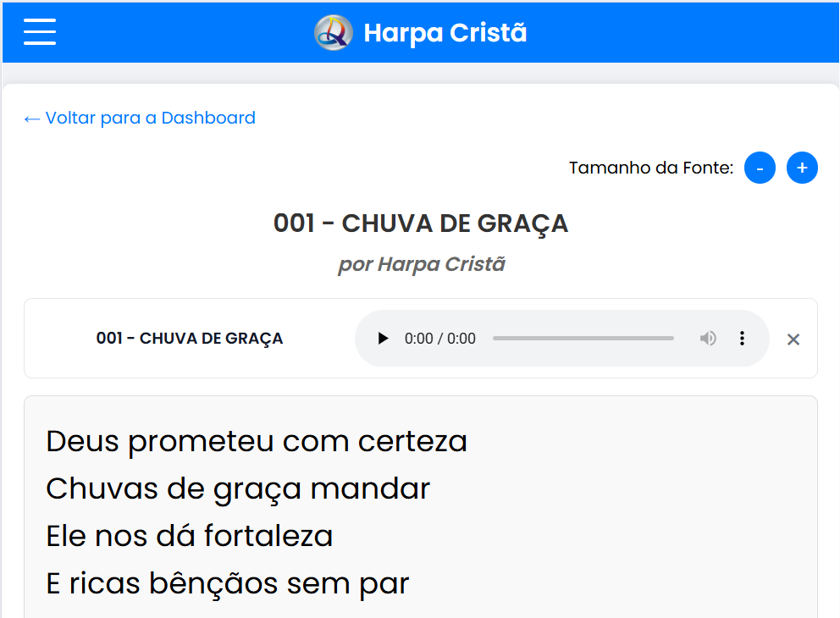Viewport: 840px width, 618px height.
Task: Click the 'Tamanho da Fonte' label
Action: [650, 168]
